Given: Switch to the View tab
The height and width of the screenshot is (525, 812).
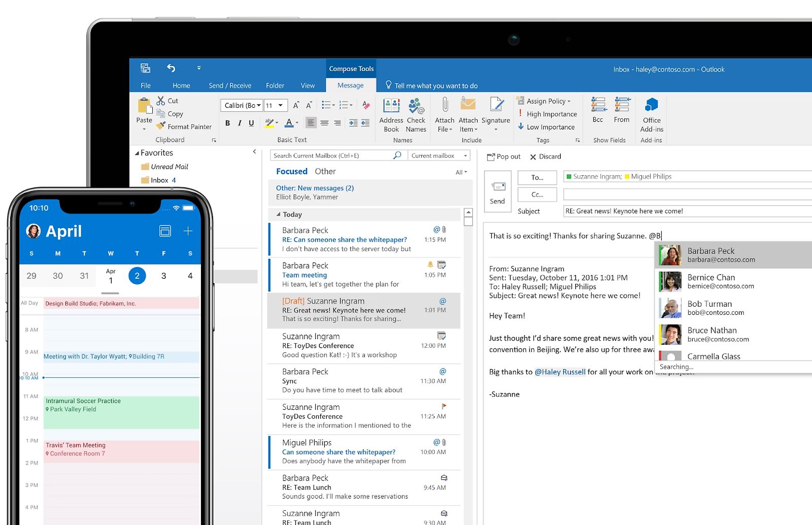Looking at the screenshot, I should click(x=308, y=85).
